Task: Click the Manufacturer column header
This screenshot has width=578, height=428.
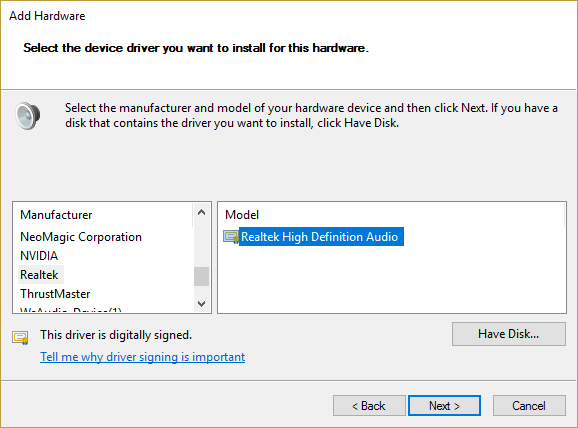Action: tap(56, 215)
